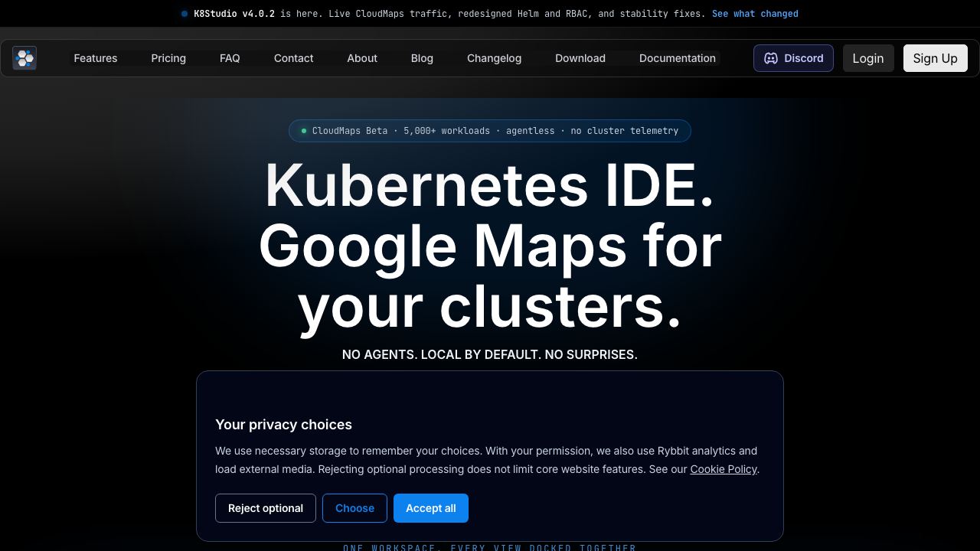Image resolution: width=980 pixels, height=551 pixels.
Task: Click the CloudMaps Beta badge pill
Action: [x=490, y=131]
